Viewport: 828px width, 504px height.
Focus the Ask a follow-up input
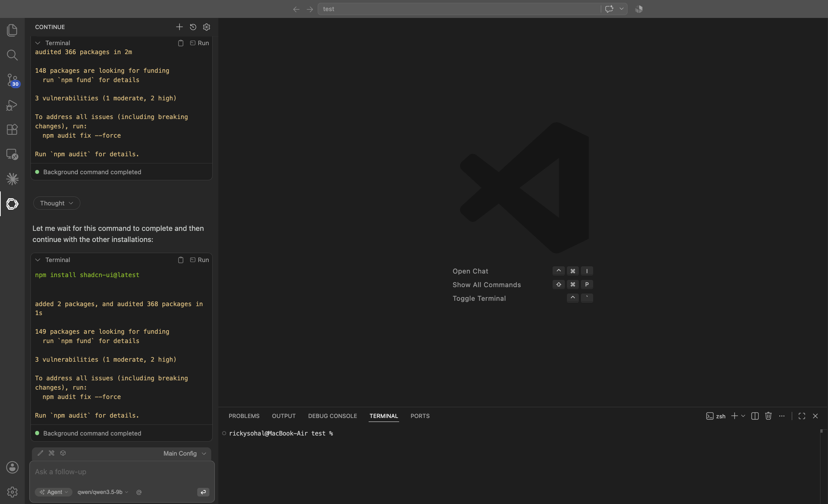point(122,472)
